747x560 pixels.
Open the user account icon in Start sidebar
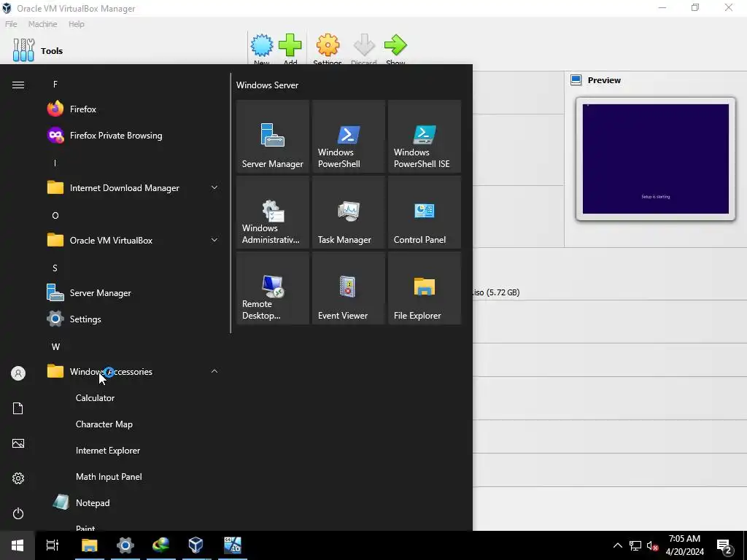pos(18,373)
